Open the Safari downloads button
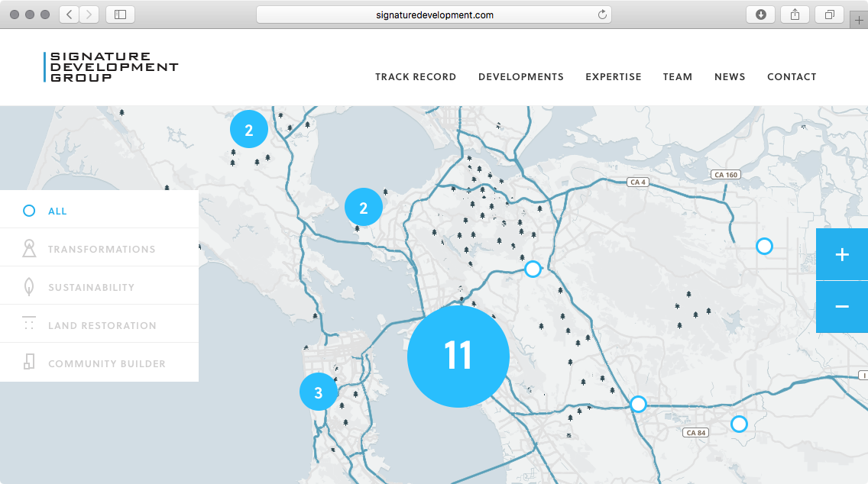Image resolution: width=868 pixels, height=484 pixels. point(760,15)
